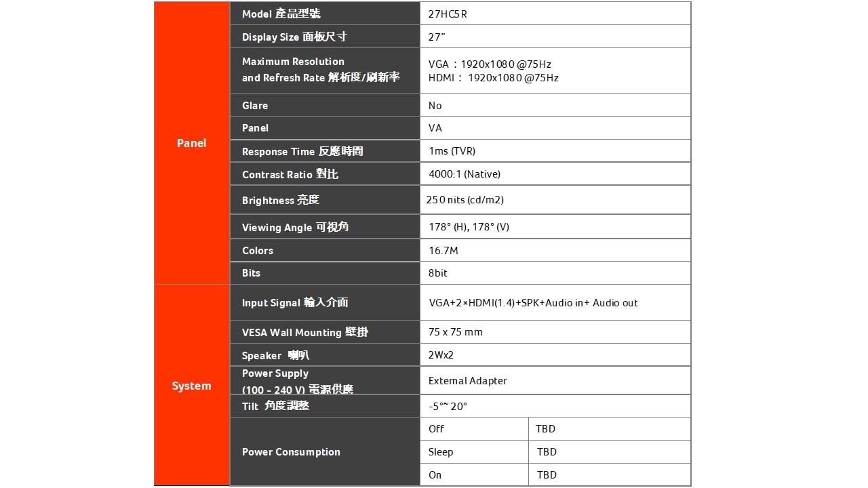The image size is (868, 488).
Task: Click the orange Panel section header
Action: pos(192,143)
